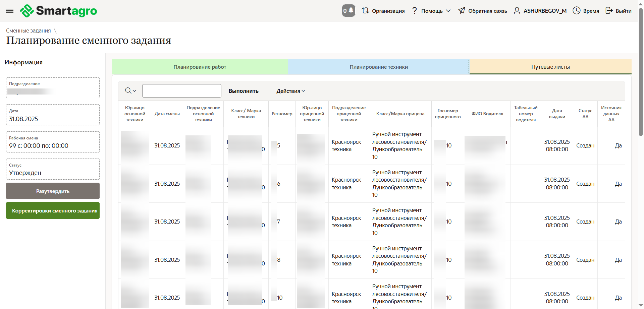Expand the search column selector magnifier
Viewport: 644px width, 309px height.
(130, 91)
